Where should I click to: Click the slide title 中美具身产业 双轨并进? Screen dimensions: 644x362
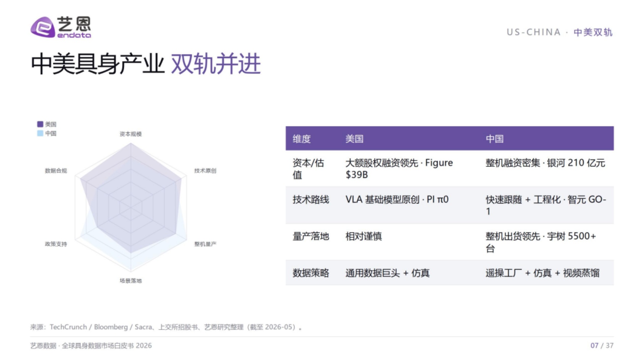(146, 64)
